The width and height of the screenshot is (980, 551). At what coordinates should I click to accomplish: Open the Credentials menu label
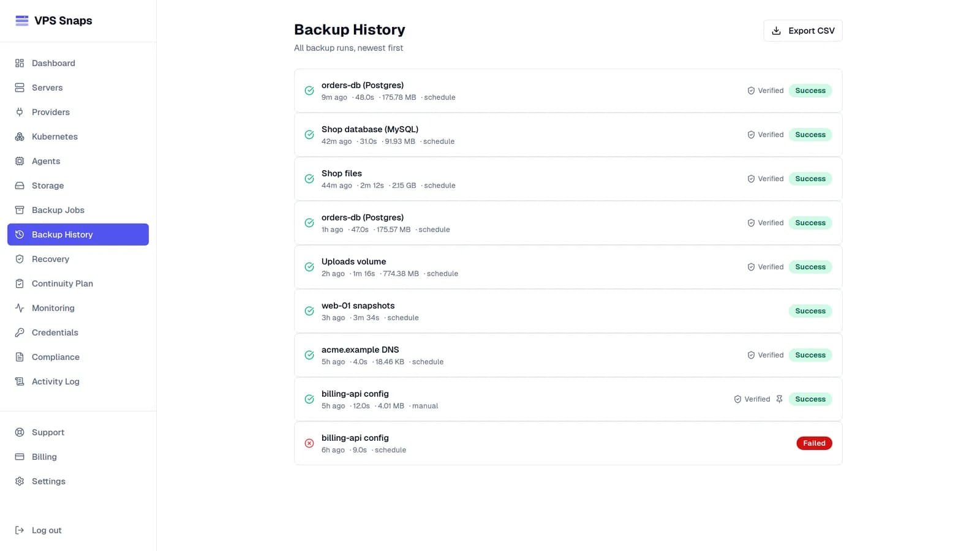click(x=55, y=332)
